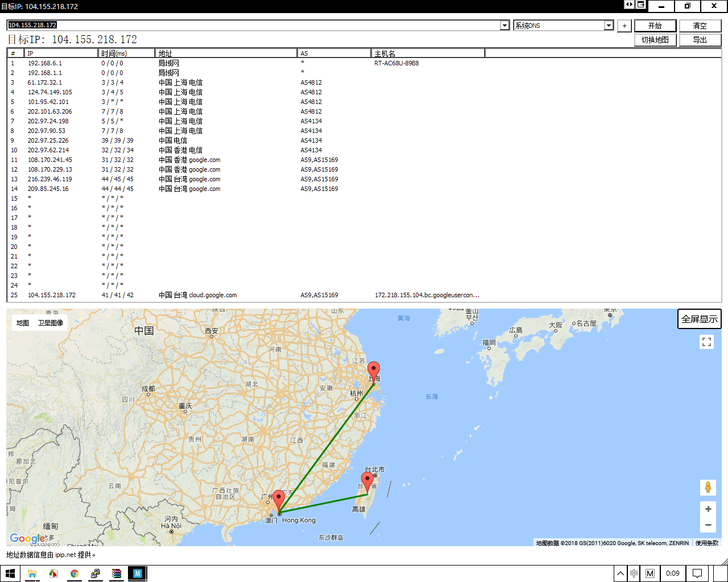Viewport: 728px width, 582px height.
Task: Open the ipip.net link in the footer
Action: click(65, 555)
